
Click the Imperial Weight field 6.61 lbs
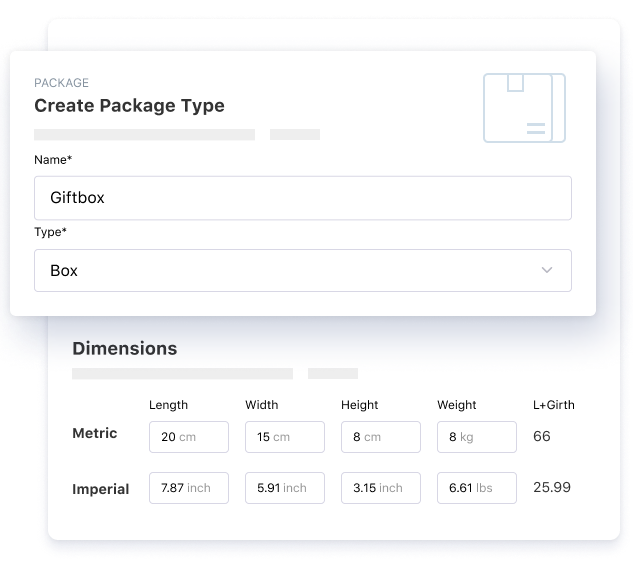(477, 488)
